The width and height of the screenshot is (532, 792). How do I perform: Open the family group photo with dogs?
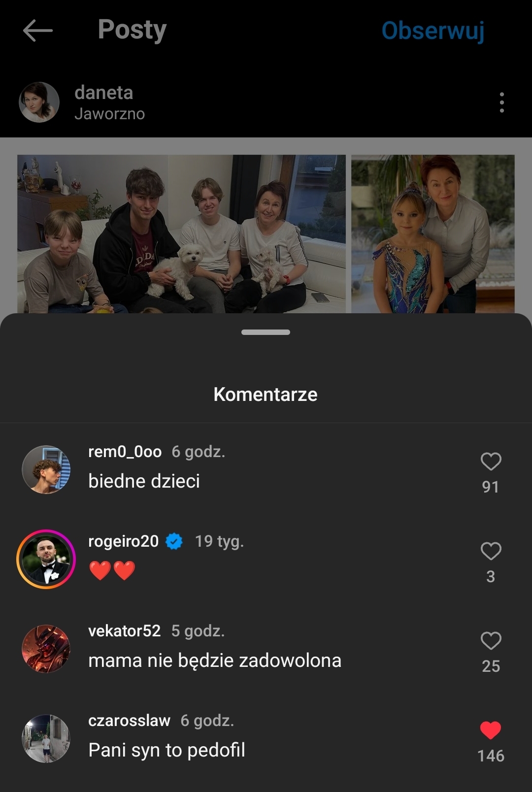point(181,234)
